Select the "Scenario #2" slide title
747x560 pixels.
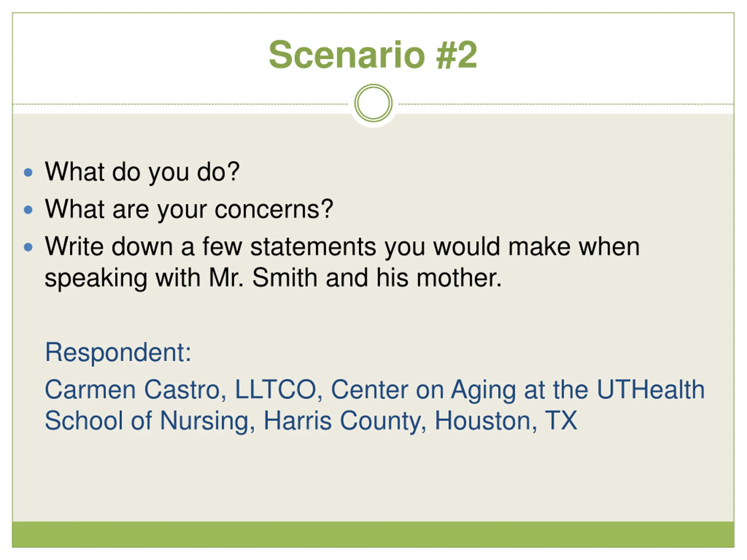point(373,55)
